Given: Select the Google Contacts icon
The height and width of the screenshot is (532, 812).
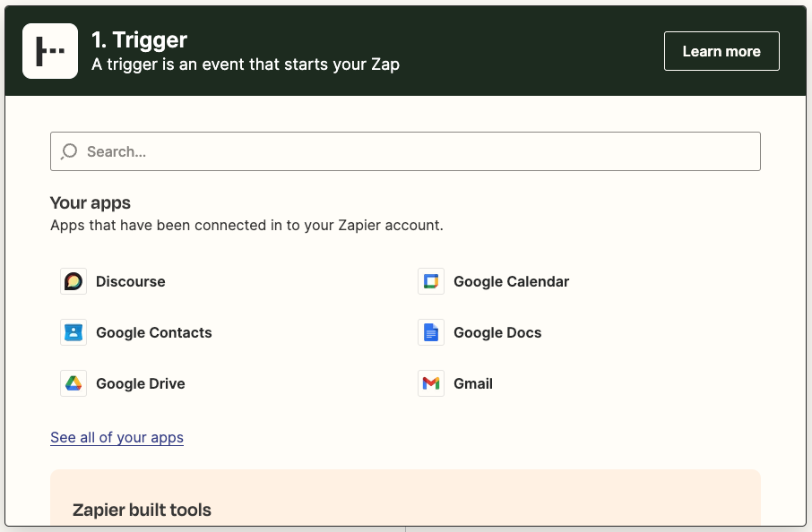Looking at the screenshot, I should [73, 332].
